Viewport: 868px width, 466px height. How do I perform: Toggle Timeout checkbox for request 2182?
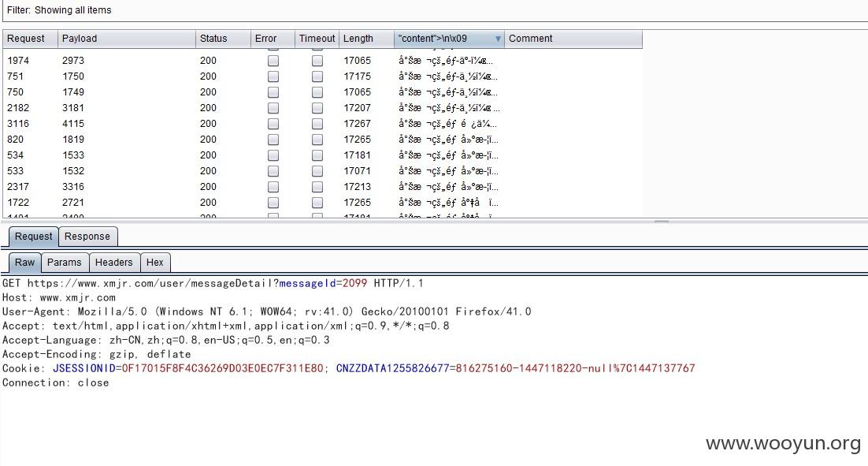[317, 108]
